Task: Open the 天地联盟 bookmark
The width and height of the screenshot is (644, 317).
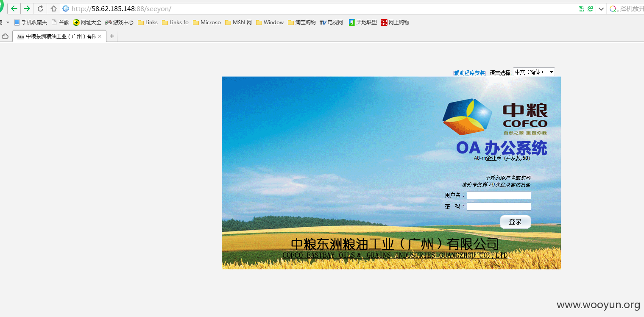Action: [363, 22]
